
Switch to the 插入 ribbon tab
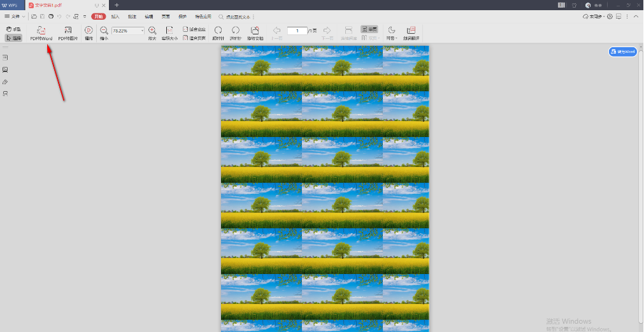click(115, 16)
